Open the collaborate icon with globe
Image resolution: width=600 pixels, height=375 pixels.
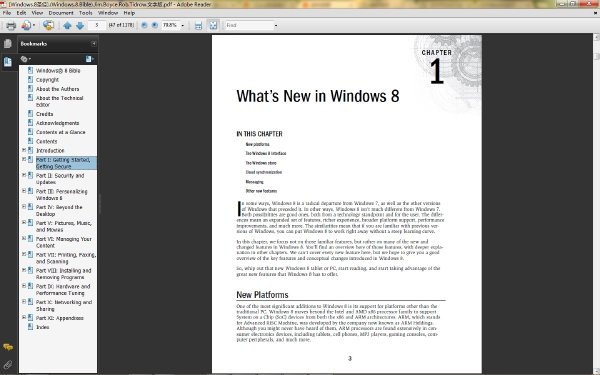click(x=48, y=26)
